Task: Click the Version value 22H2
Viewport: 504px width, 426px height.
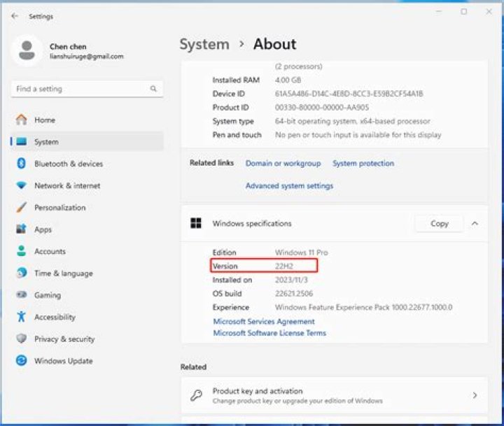Action: pyautogui.click(x=284, y=266)
